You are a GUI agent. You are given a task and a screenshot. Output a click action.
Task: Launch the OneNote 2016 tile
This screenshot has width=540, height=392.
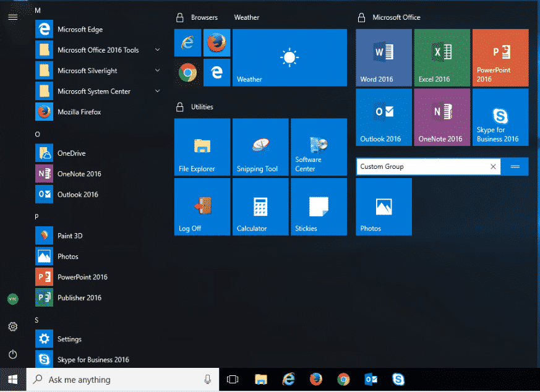(x=442, y=117)
